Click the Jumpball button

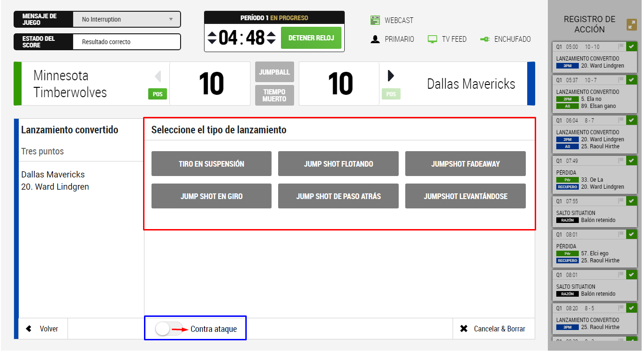pos(274,72)
